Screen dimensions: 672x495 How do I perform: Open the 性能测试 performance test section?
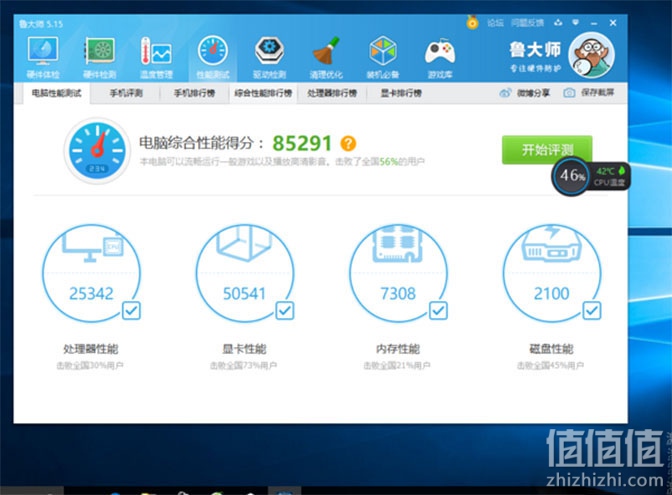pos(213,58)
